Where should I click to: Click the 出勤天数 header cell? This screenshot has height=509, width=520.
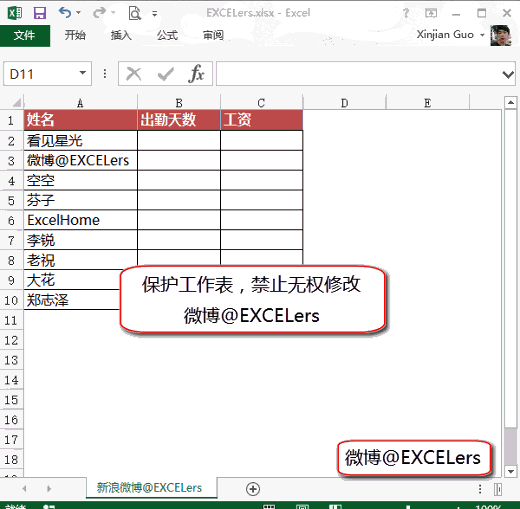click(x=179, y=120)
